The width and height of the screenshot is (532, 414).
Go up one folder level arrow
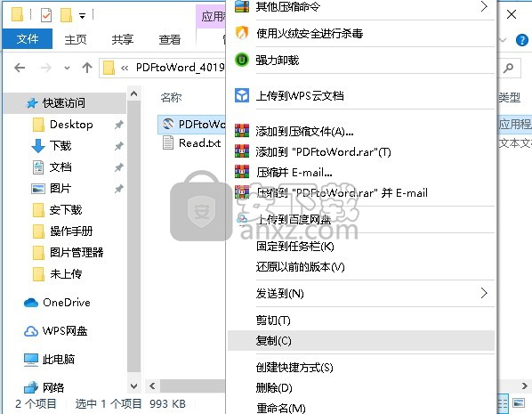[87, 68]
